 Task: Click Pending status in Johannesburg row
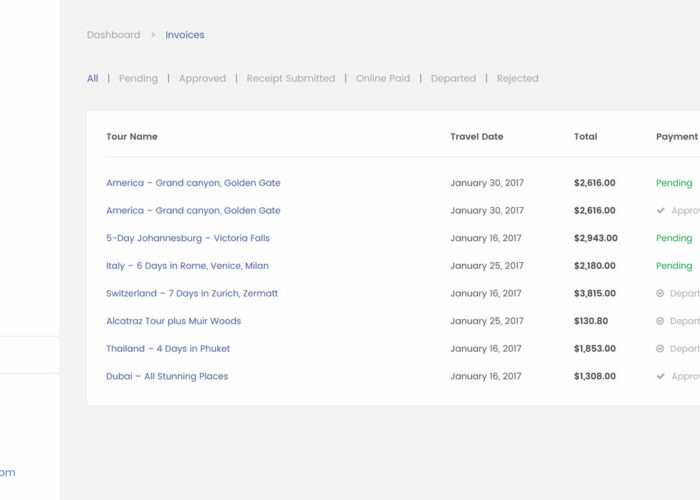(x=674, y=238)
